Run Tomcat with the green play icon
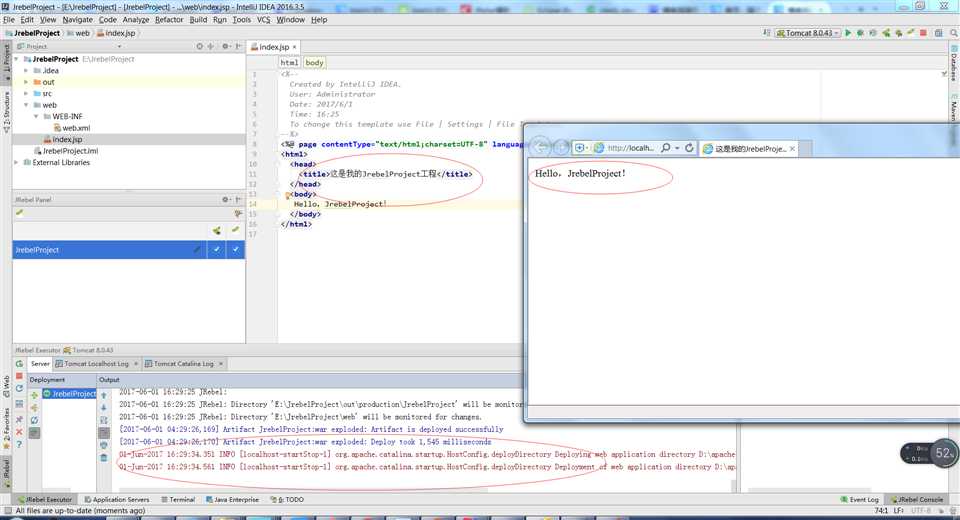This screenshot has height=520, width=960. click(848, 33)
